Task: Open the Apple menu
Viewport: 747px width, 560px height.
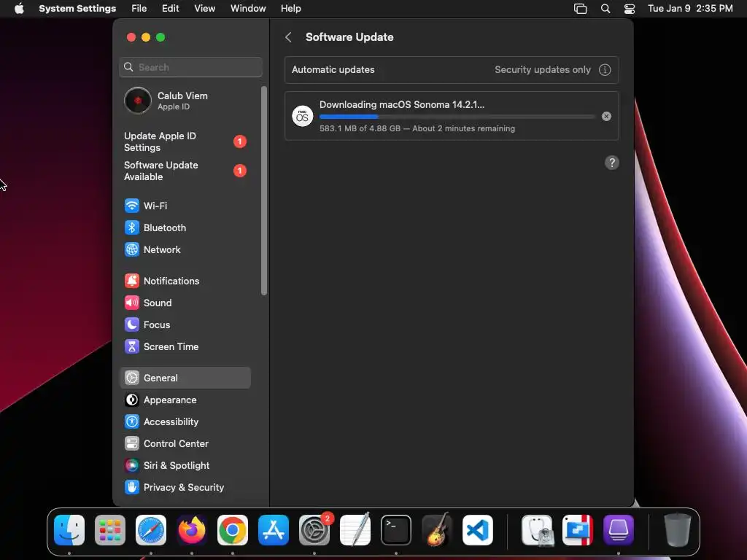Action: click(19, 9)
